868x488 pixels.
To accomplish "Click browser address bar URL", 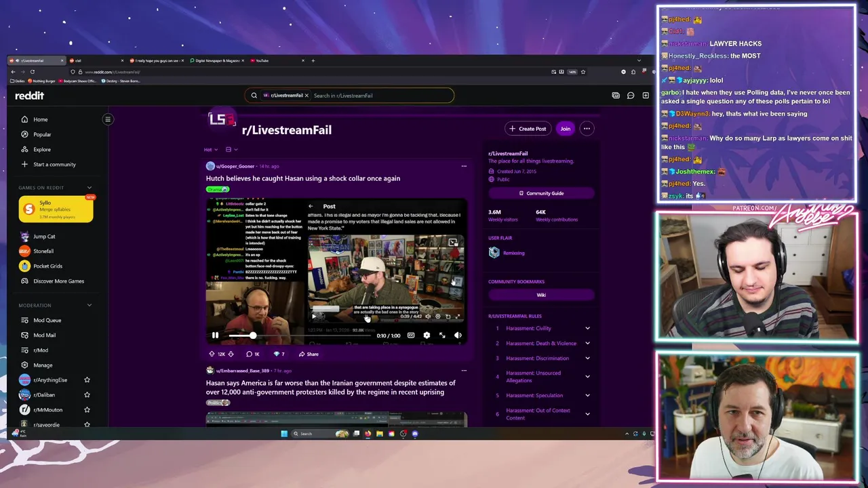I will click(x=113, y=72).
